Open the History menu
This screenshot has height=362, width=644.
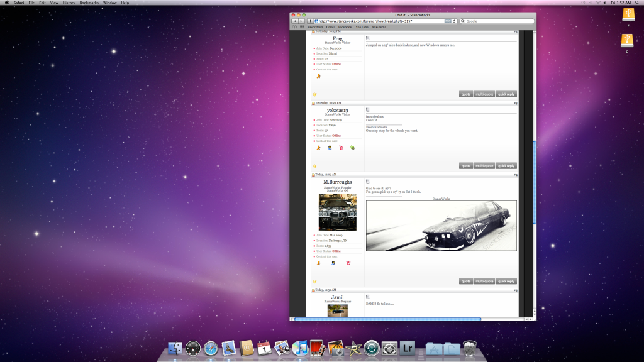pos(69,3)
